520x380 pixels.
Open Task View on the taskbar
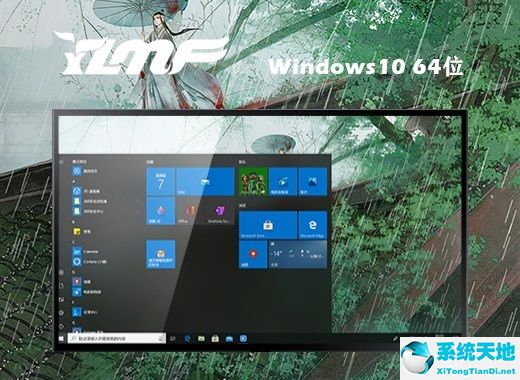[173, 339]
